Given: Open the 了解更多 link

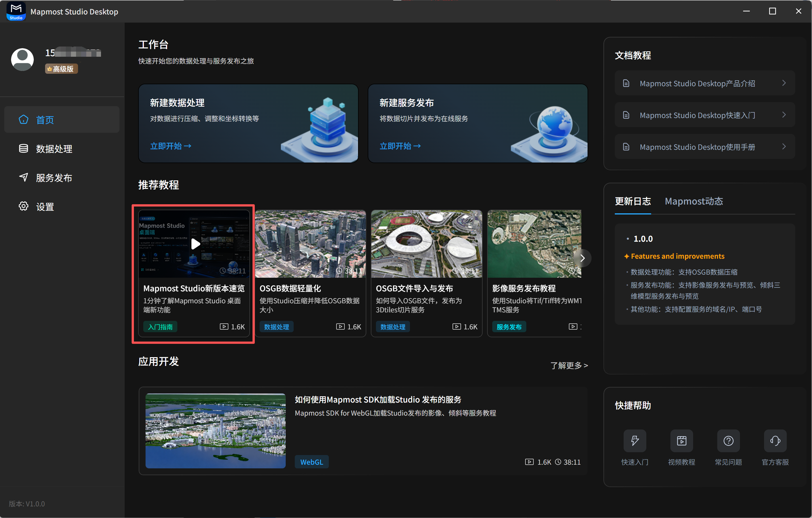Looking at the screenshot, I should click(569, 365).
